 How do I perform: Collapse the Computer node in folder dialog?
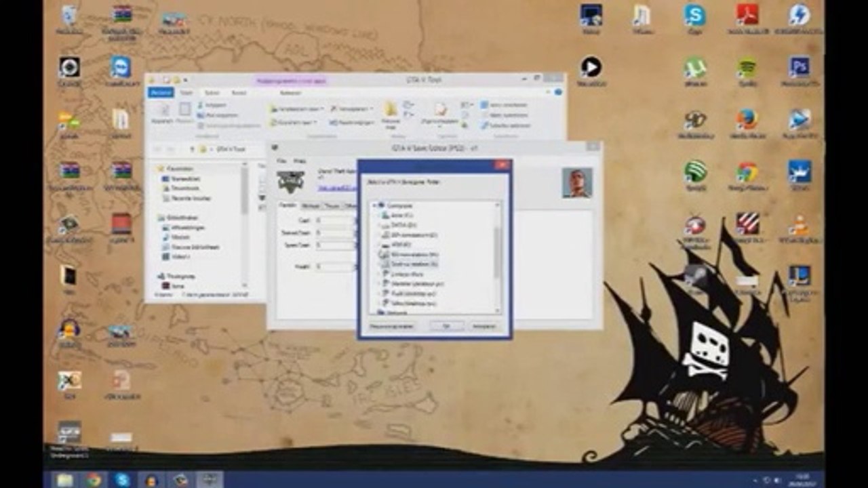pyautogui.click(x=374, y=205)
